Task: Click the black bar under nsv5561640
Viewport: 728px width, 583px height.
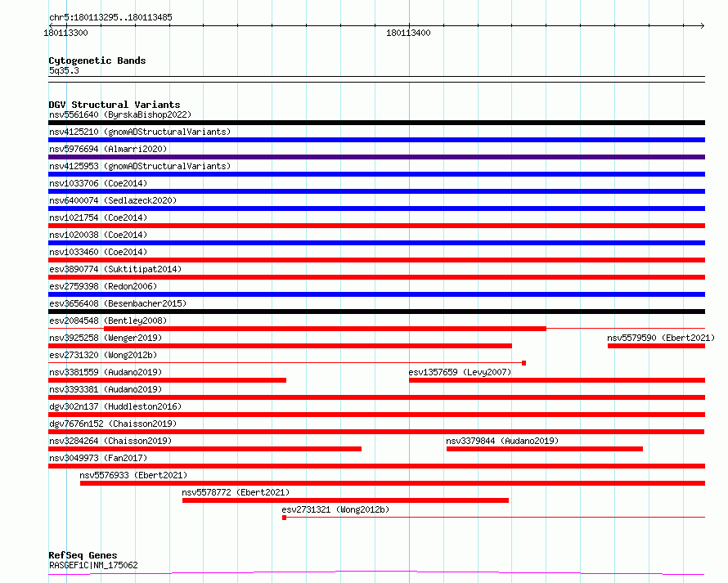Action: pyautogui.click(x=376, y=123)
